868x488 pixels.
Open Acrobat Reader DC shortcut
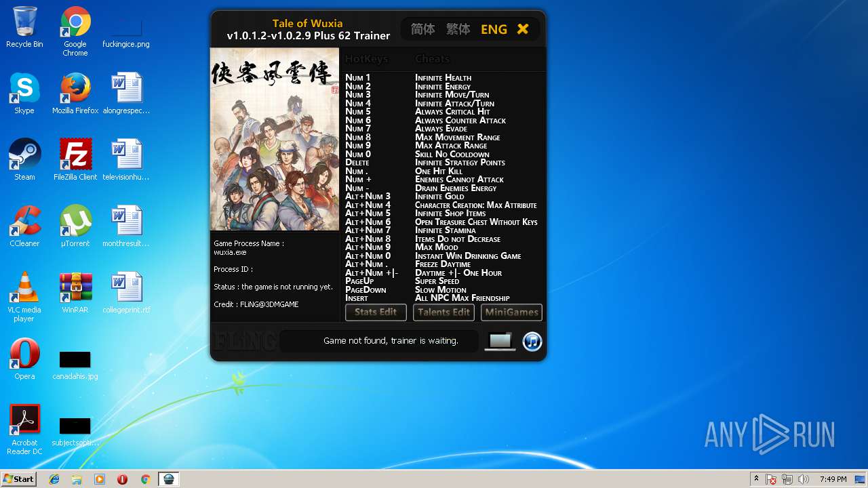[24, 430]
